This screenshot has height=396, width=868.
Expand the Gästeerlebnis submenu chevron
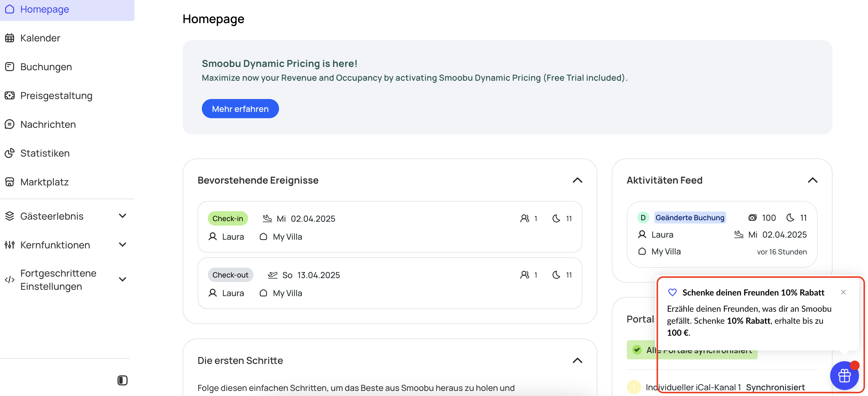point(123,216)
